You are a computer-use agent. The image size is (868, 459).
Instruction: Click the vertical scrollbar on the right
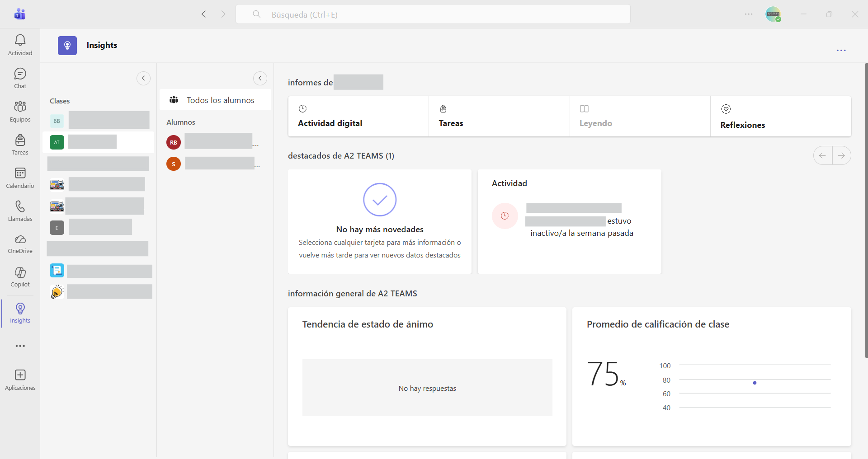click(866, 210)
